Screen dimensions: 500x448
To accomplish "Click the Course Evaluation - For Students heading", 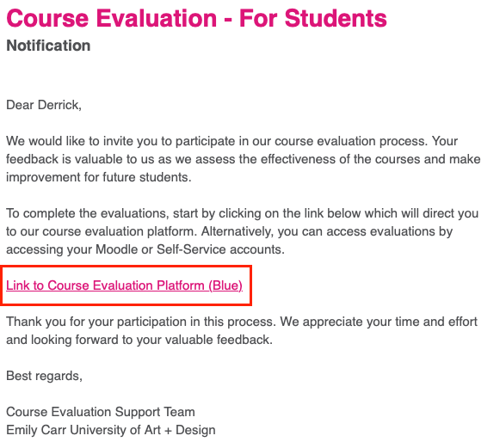I will 196,18.
